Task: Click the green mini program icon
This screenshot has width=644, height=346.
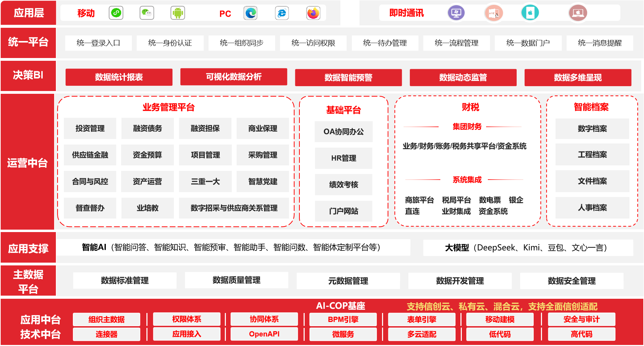Action: point(116,13)
